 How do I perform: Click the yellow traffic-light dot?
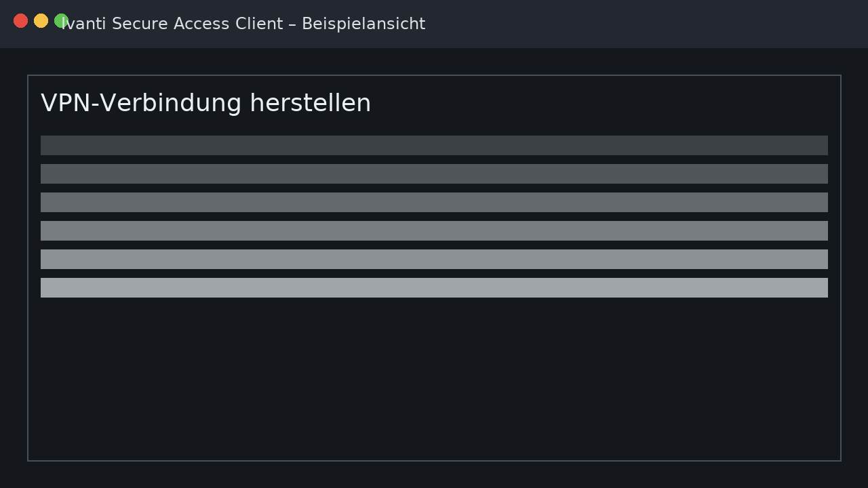point(41,21)
